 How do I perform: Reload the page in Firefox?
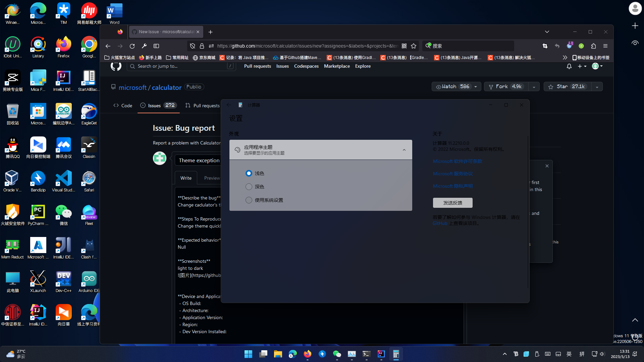132,46
